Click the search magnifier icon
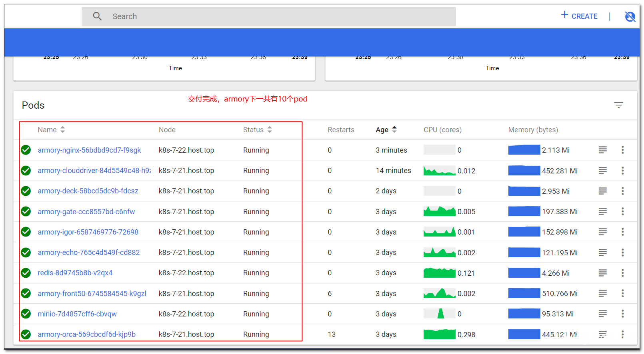This screenshot has width=644, height=354. (97, 16)
